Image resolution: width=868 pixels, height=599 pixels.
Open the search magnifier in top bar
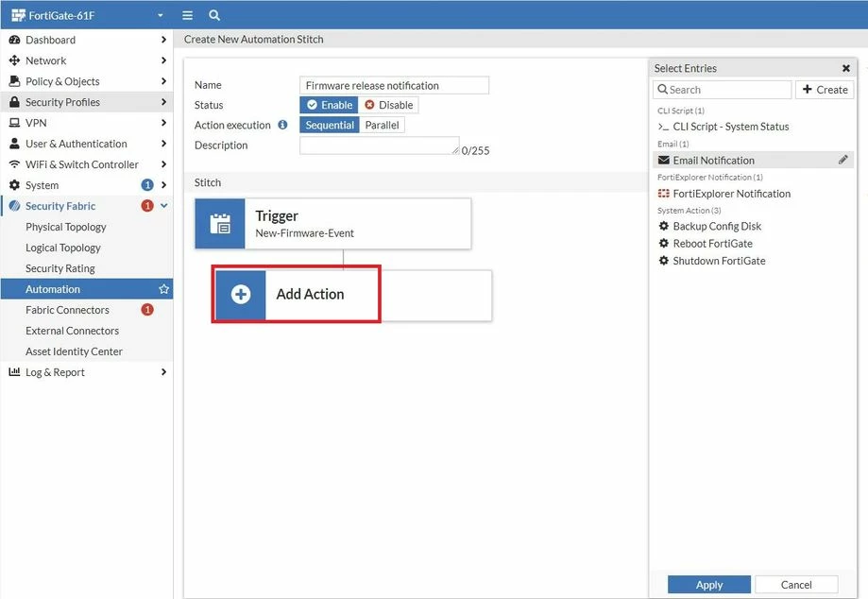click(214, 15)
